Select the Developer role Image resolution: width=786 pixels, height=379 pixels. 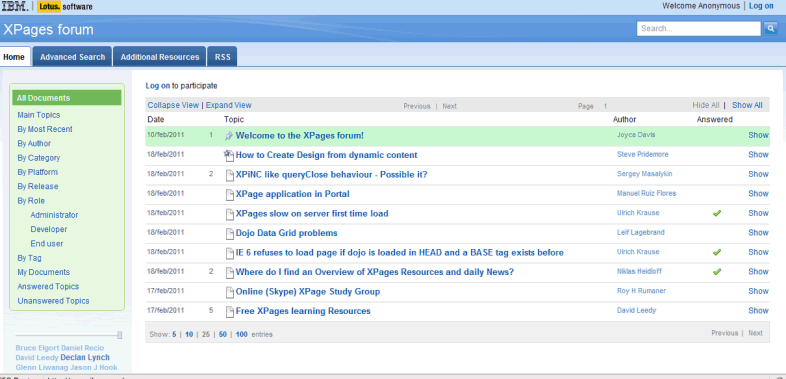coord(49,229)
